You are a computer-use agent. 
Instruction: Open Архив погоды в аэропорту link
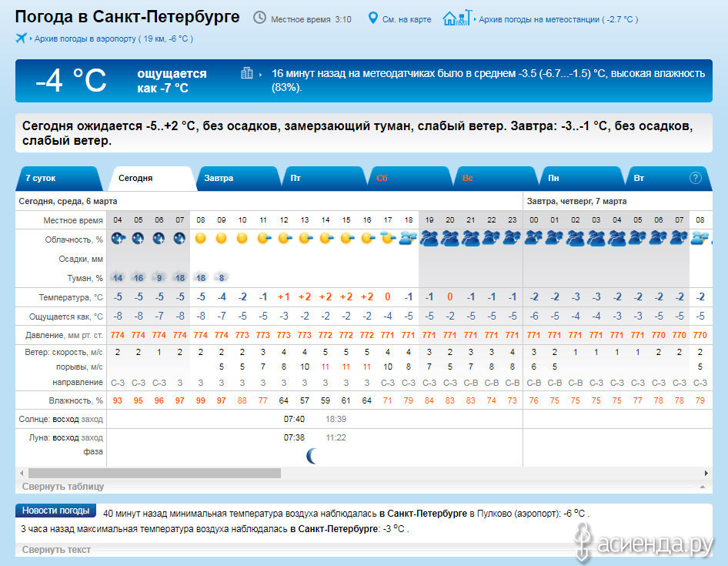coord(113,39)
